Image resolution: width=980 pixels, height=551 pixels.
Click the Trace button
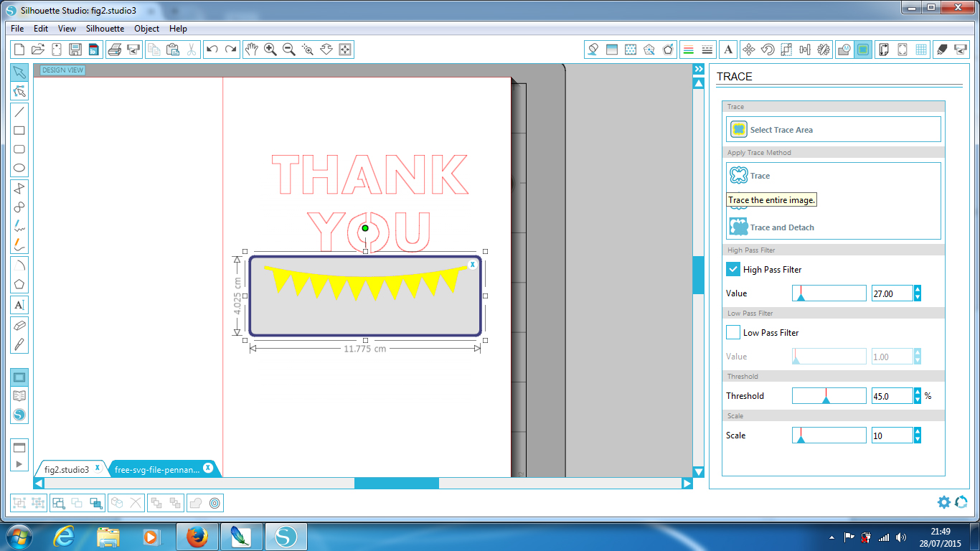pos(760,175)
